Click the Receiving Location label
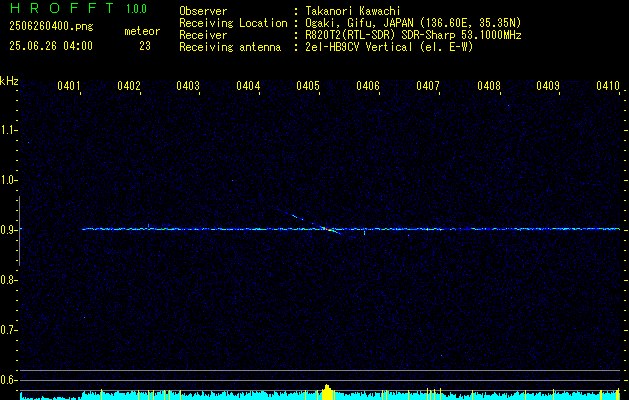The width and height of the screenshot is (629, 400). (x=233, y=23)
